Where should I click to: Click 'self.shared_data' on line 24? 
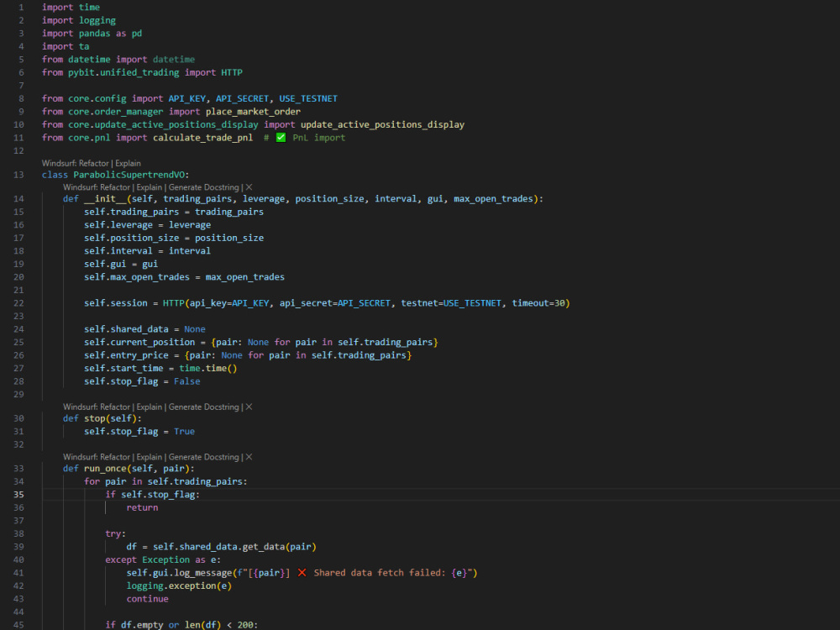126,329
